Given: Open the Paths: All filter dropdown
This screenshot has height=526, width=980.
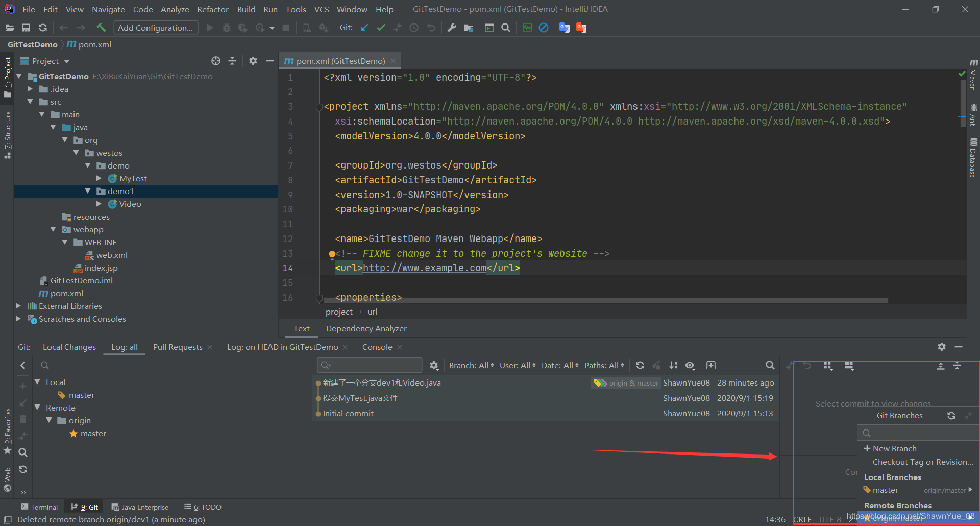Looking at the screenshot, I should 604,365.
